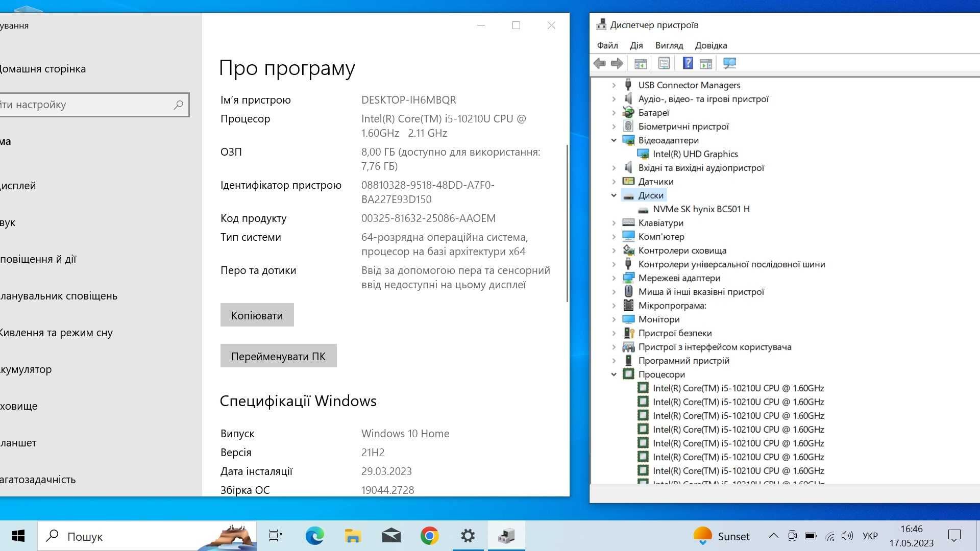Click the Device Manager taskbar icon

(x=506, y=536)
